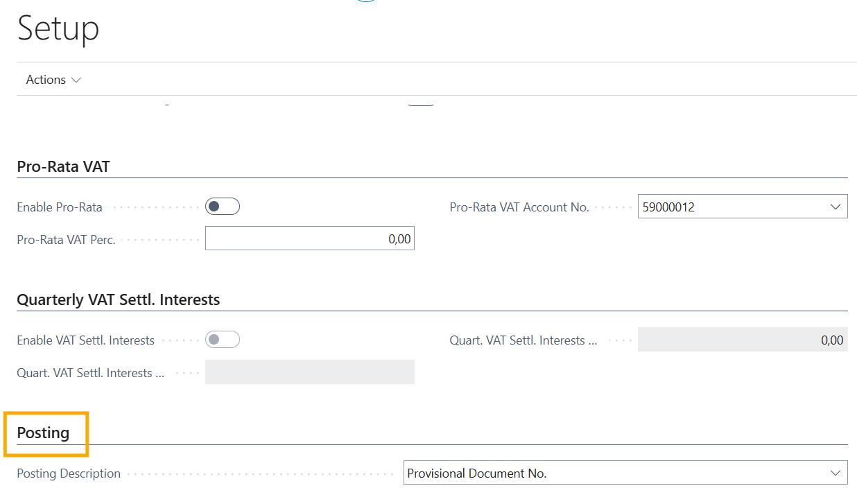Expand the Posting Description dropdown arrow
The width and height of the screenshot is (857, 504).
pos(835,473)
